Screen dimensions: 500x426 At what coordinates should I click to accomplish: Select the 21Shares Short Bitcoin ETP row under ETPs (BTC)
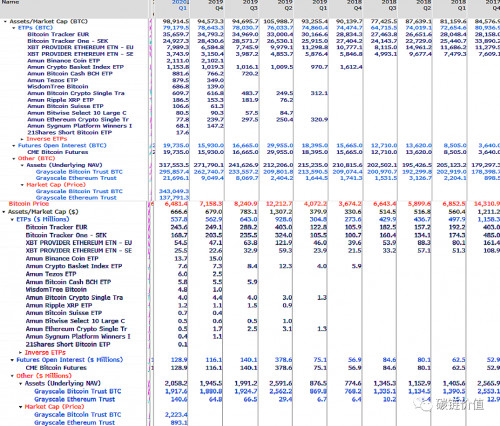click(x=70, y=132)
